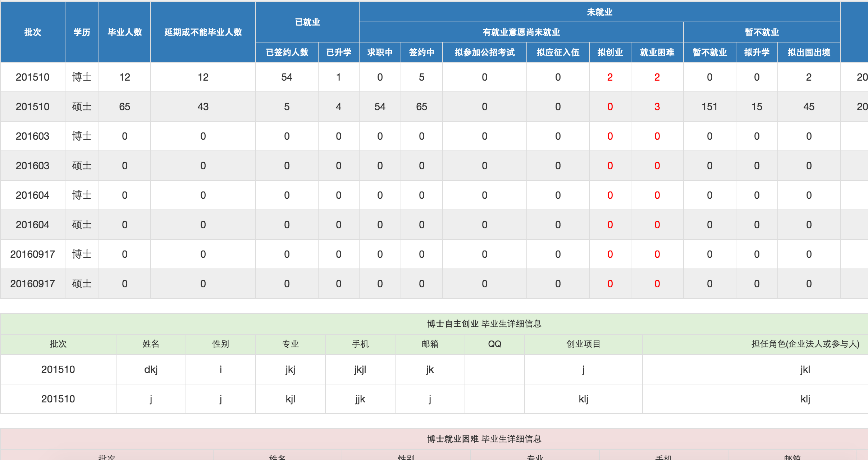Viewport: 868px width, 460px height.
Task: Click the 毕业人数 column header
Action: 125,32
